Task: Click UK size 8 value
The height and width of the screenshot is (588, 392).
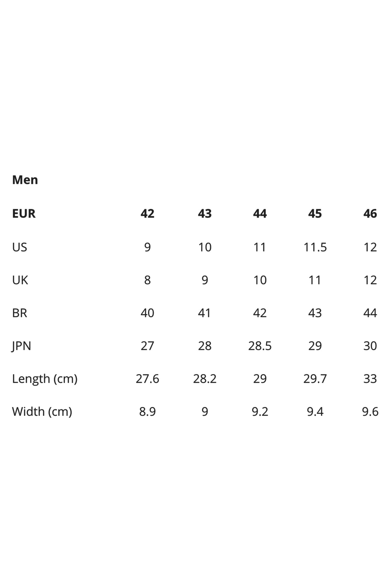Action: 147,280
